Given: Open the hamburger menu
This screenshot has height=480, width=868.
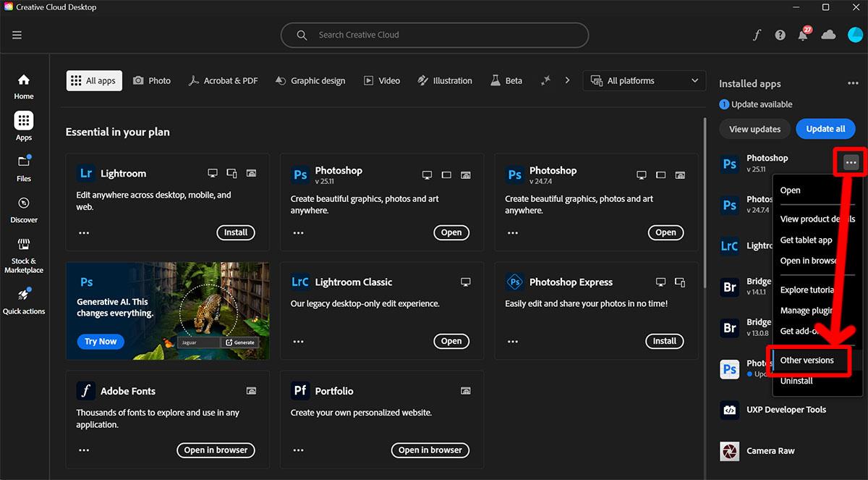Looking at the screenshot, I should (x=17, y=35).
